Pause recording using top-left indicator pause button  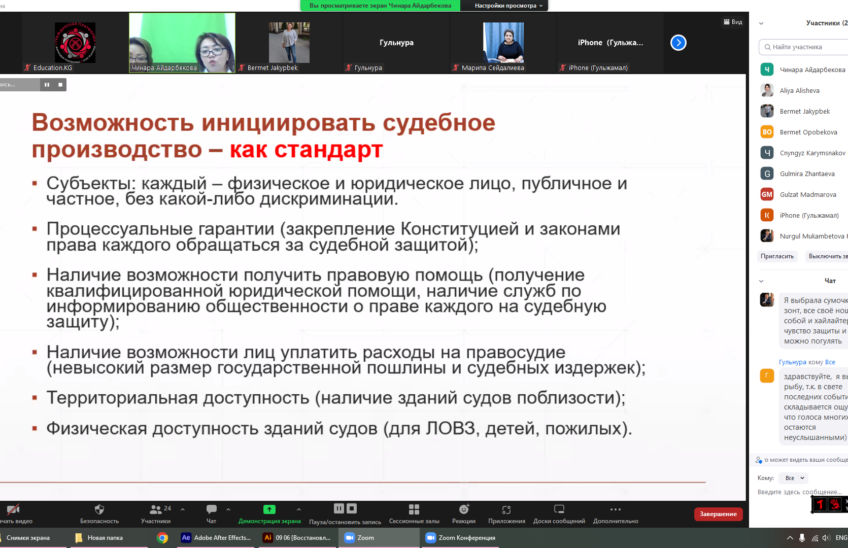click(x=46, y=85)
